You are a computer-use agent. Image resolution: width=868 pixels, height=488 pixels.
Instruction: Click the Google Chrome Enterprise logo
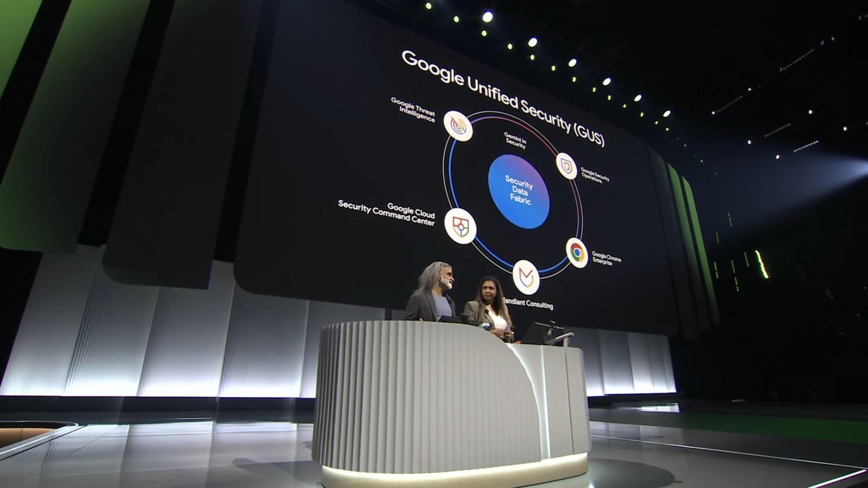(577, 253)
